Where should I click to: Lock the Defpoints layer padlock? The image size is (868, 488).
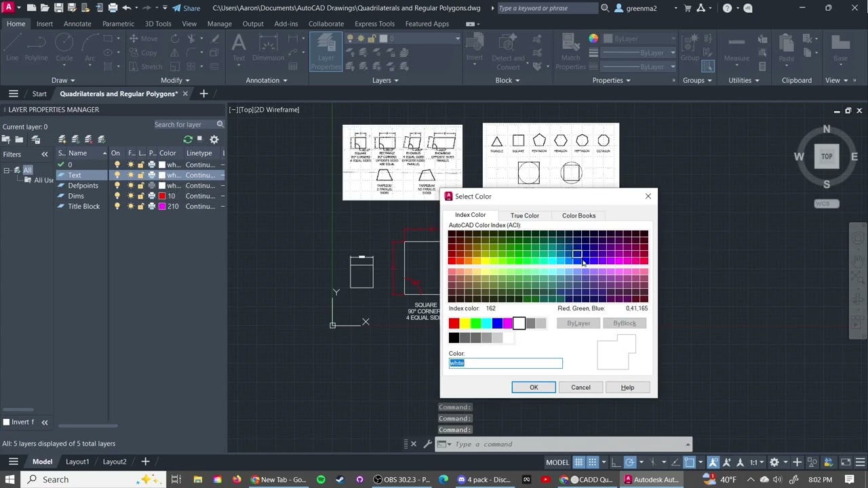(x=140, y=185)
